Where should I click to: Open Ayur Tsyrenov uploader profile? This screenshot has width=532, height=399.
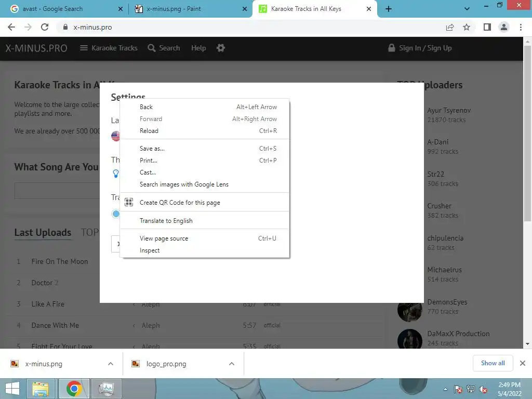pyautogui.click(x=449, y=111)
